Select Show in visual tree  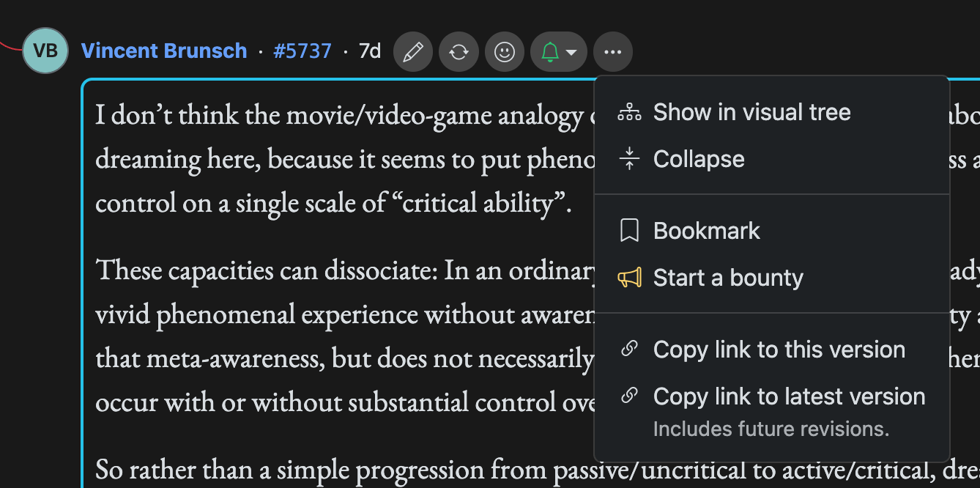[x=772, y=112]
